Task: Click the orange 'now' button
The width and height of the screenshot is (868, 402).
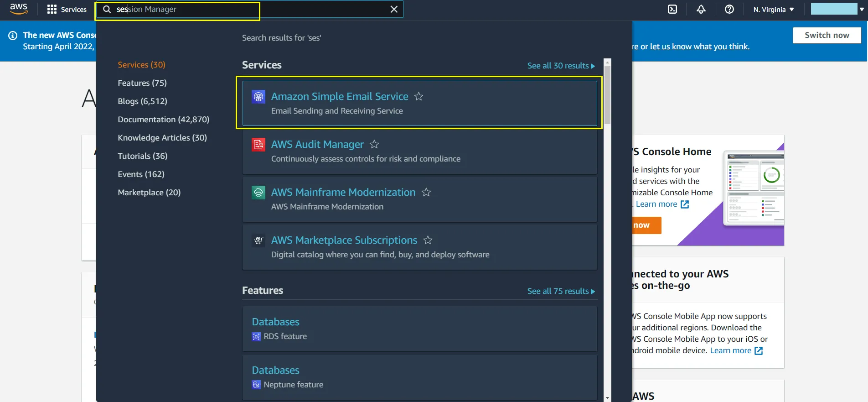Action: pos(646,225)
